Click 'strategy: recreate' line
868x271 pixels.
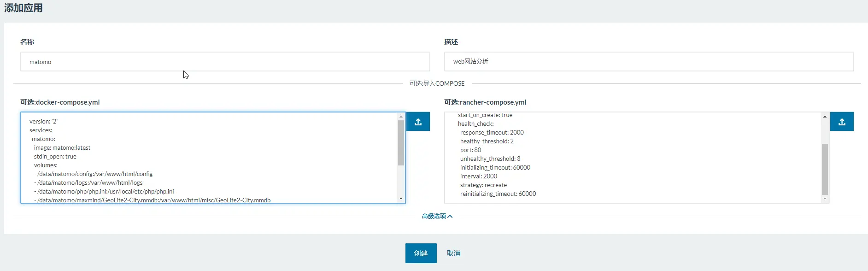tap(483, 185)
